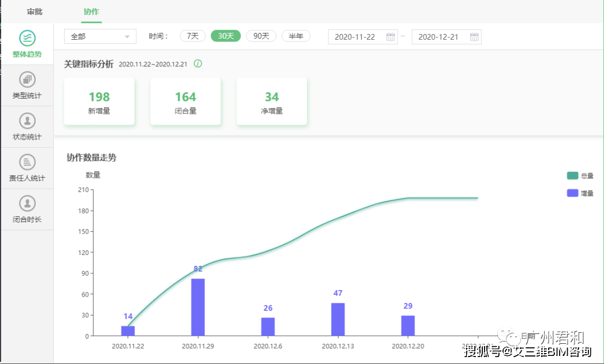
Task: Click the info icon beside 关键指标分析
Action: click(198, 63)
